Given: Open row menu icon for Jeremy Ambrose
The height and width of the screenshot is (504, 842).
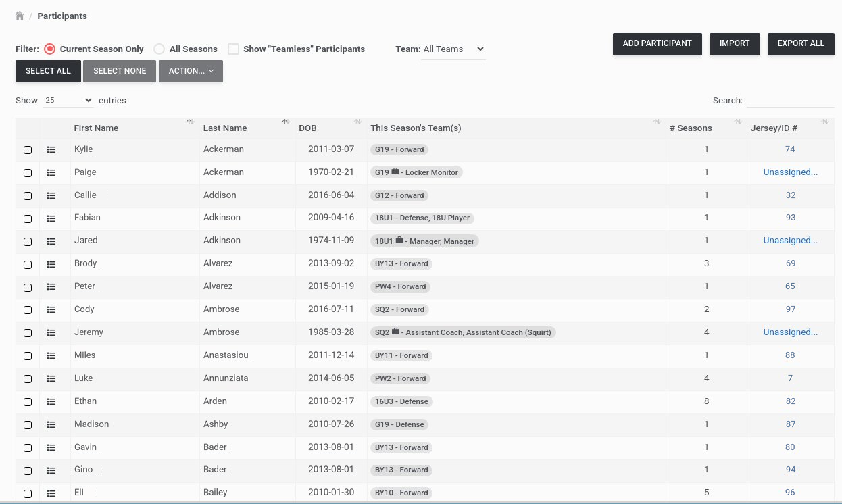Looking at the screenshot, I should pyautogui.click(x=51, y=332).
